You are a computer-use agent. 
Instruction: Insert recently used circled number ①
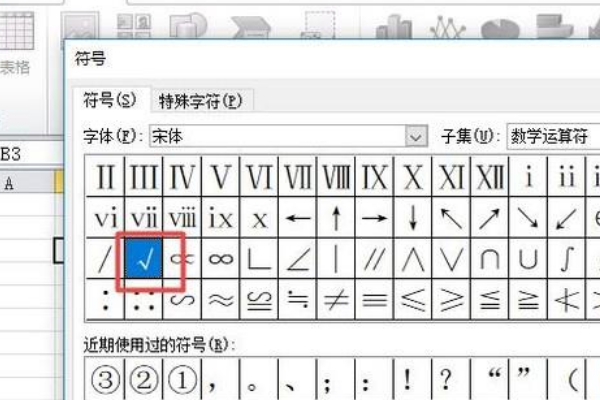[x=182, y=380]
